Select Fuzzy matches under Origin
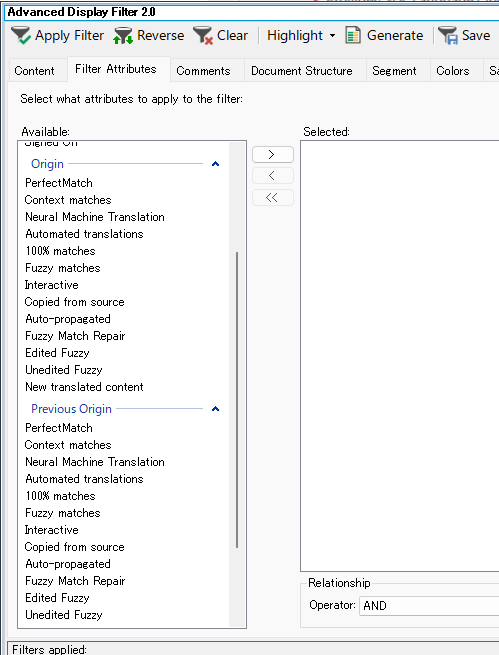Screen dimensions: 499x655 tap(63, 268)
